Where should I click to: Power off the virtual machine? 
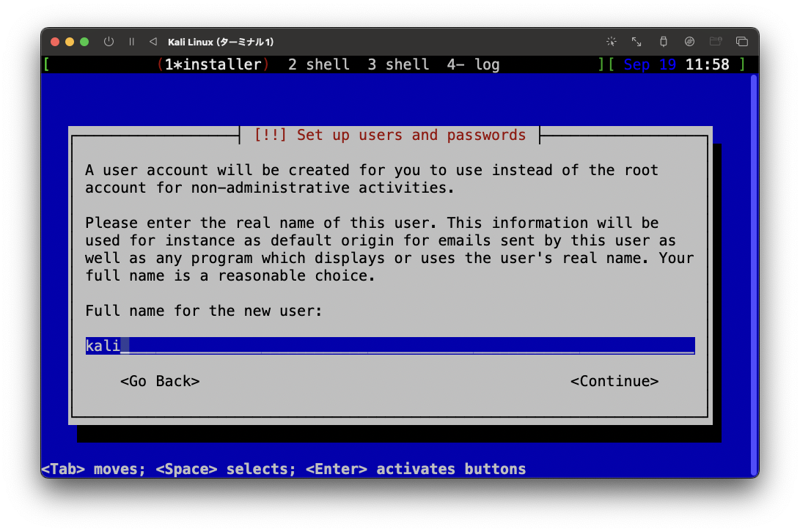pos(108,42)
